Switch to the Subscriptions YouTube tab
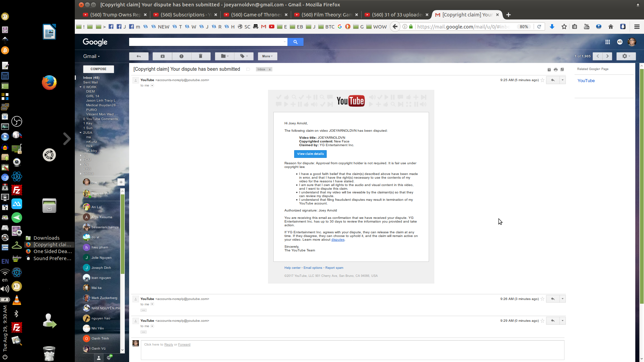644x362 pixels. point(185,15)
